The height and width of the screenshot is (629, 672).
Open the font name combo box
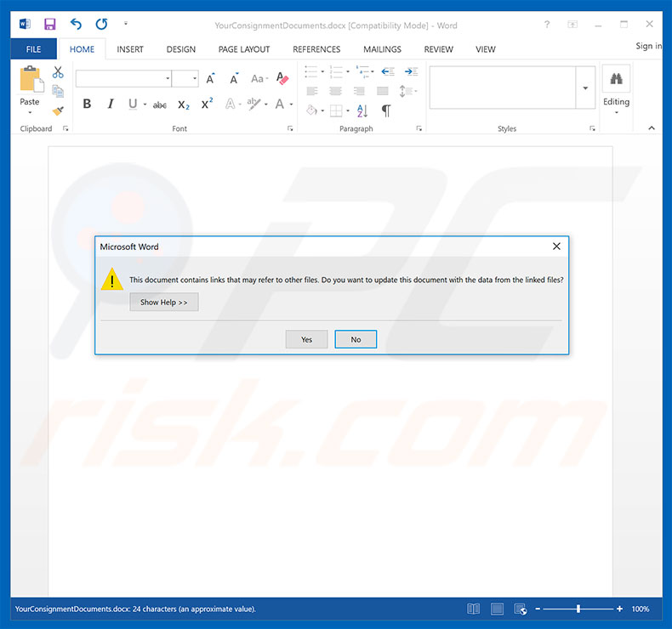click(123, 78)
